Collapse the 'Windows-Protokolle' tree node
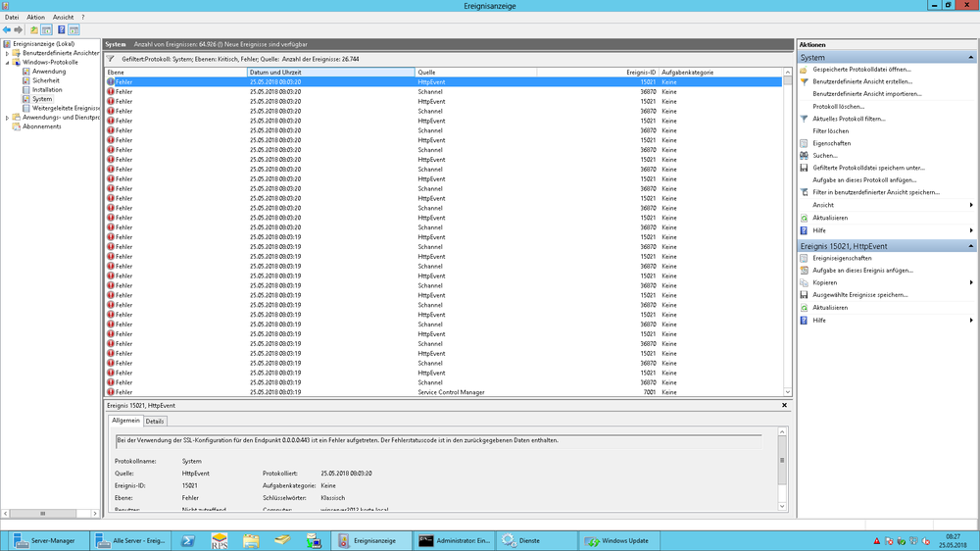Screen dimensions: 980x551 pyautogui.click(x=7, y=63)
